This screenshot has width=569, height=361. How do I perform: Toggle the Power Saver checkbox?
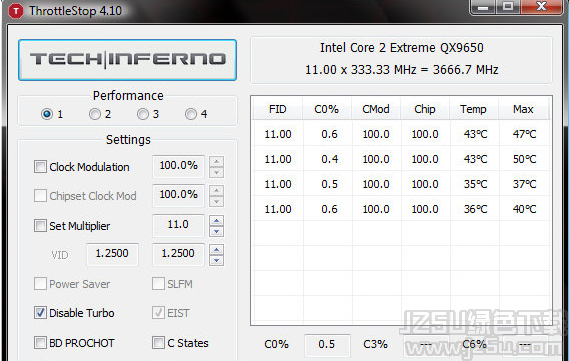40,284
